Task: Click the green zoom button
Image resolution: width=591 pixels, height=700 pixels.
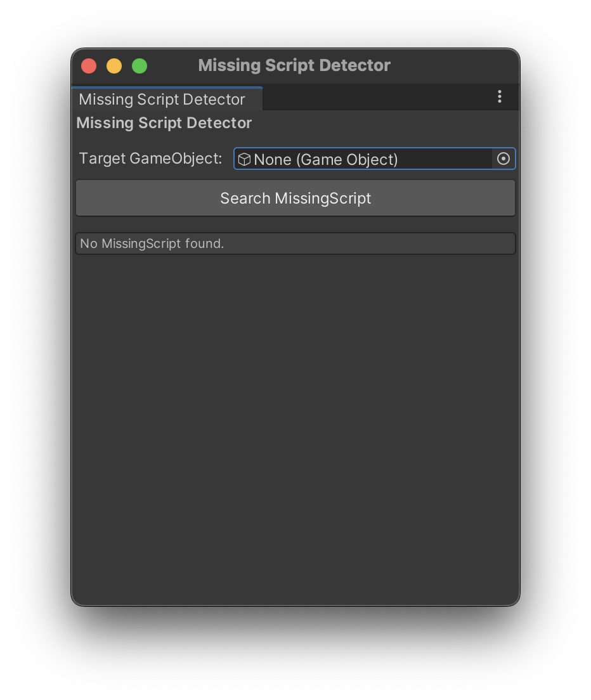Action: 139,65
